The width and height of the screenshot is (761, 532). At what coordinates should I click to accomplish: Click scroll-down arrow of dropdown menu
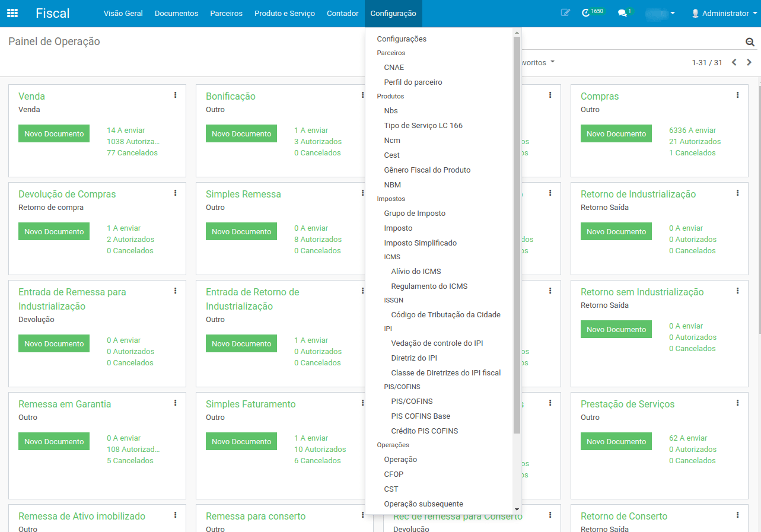[517, 509]
